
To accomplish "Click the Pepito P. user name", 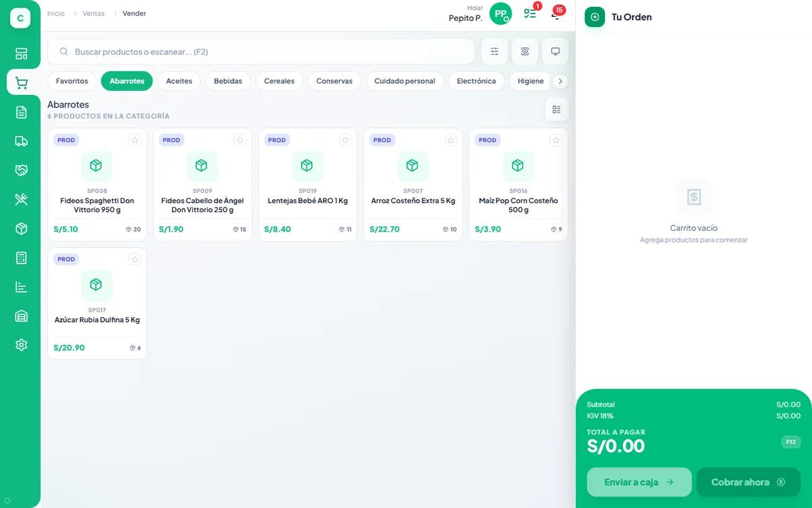I will [466, 18].
